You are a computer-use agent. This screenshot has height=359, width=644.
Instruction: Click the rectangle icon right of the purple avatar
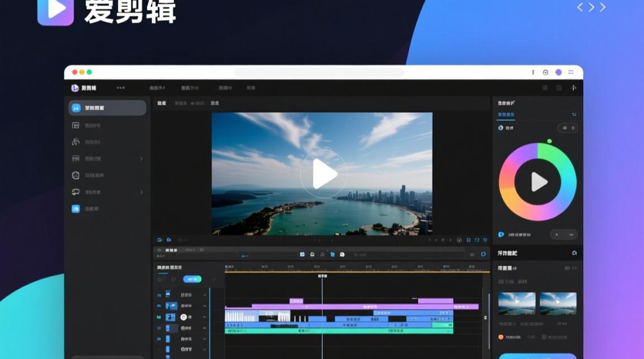point(571,72)
